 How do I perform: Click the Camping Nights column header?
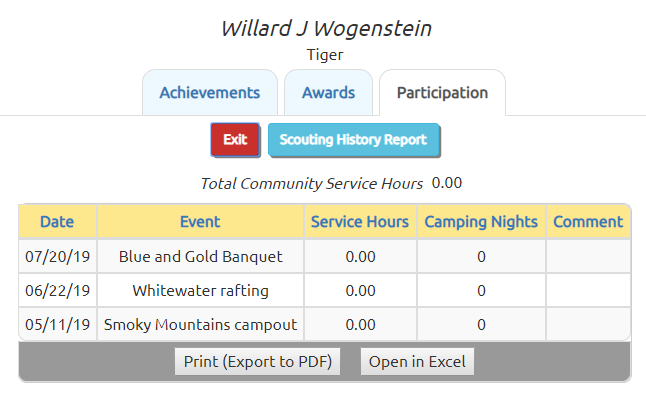(481, 222)
